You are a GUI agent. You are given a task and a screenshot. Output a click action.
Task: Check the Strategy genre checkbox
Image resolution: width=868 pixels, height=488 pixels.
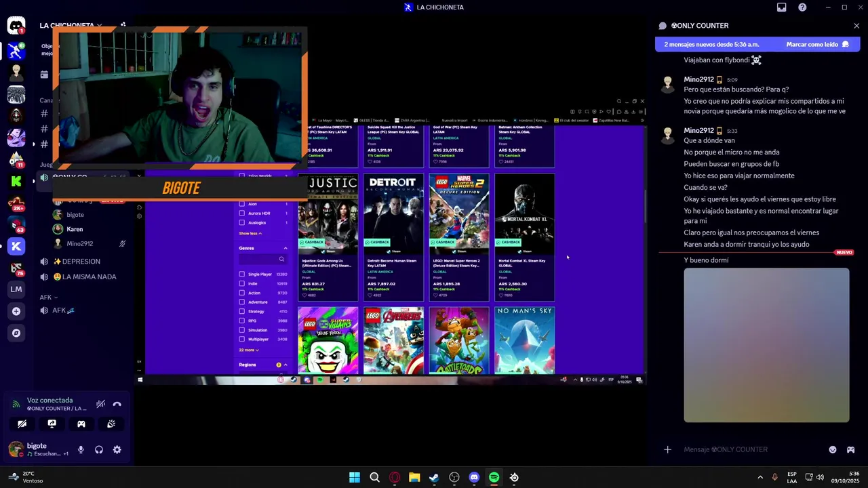[242, 311]
